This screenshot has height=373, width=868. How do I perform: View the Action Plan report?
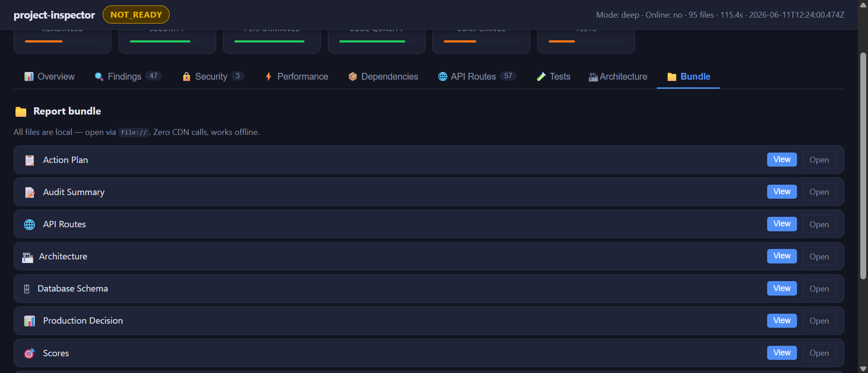coord(782,159)
